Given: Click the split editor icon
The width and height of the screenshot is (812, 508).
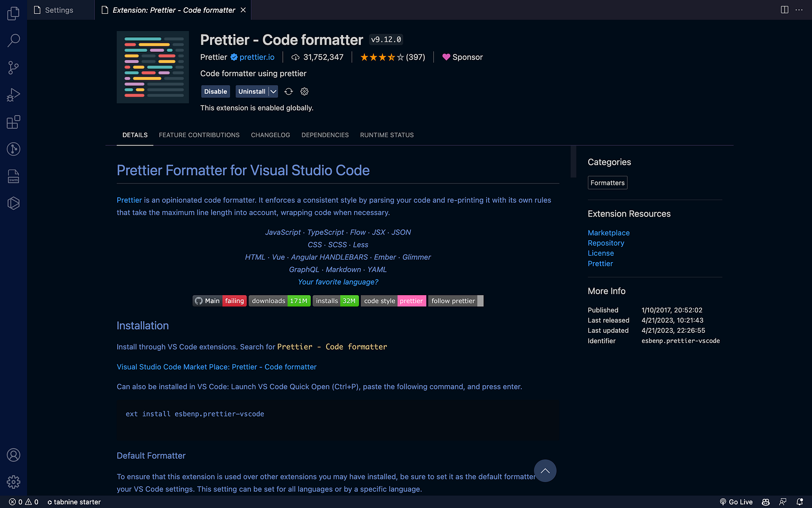Looking at the screenshot, I should pos(785,10).
